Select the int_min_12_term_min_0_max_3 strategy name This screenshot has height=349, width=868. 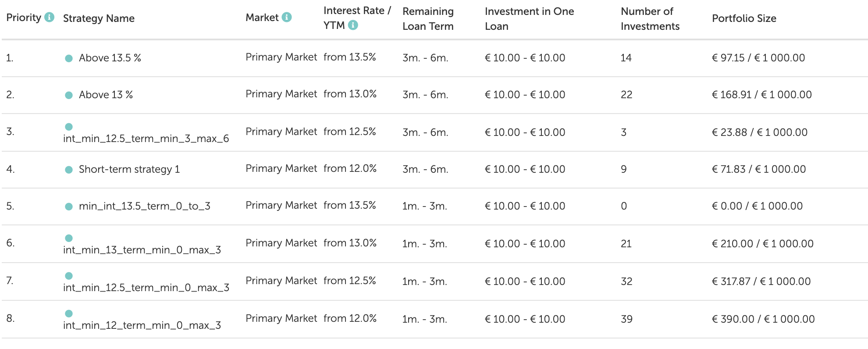coord(142,325)
